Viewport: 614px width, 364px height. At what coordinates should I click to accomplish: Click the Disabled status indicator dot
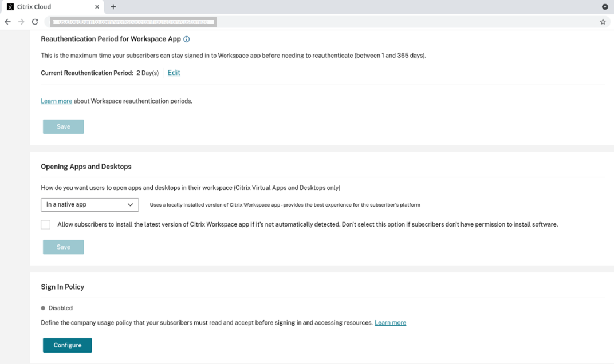[44, 308]
